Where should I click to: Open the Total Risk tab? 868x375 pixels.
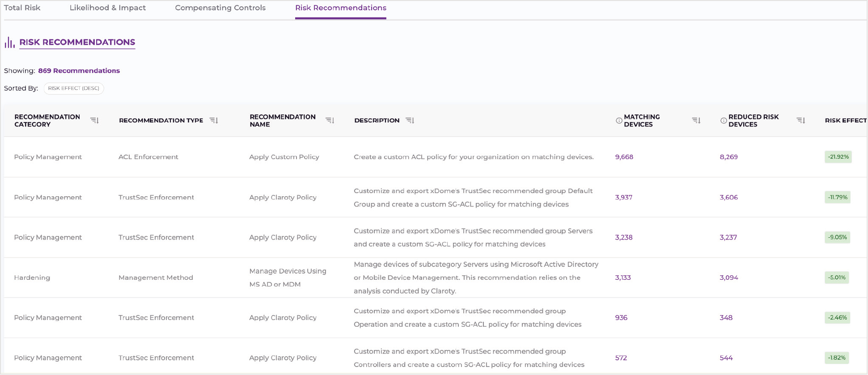click(x=22, y=8)
